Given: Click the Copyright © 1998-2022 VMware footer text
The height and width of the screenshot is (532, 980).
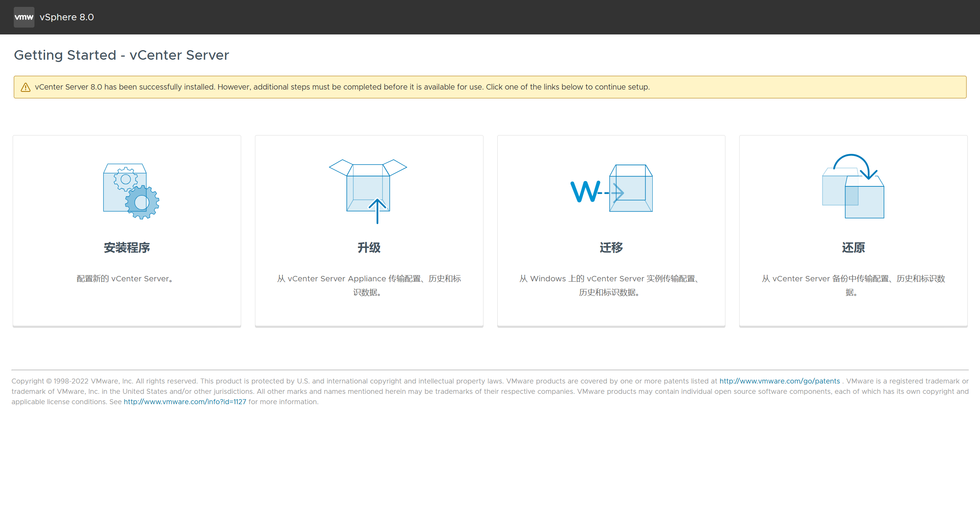Looking at the screenshot, I should (x=490, y=392).
